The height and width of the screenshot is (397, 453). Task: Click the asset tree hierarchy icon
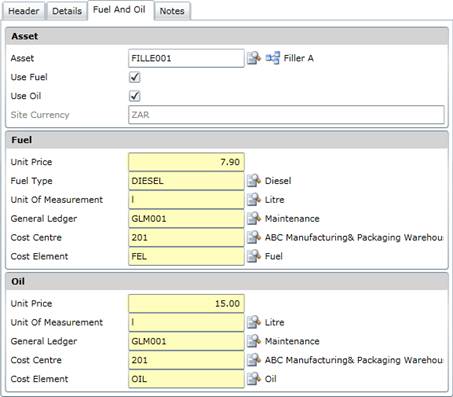273,58
